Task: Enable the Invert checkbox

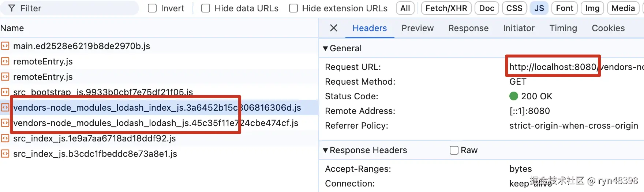Action: pos(152,8)
